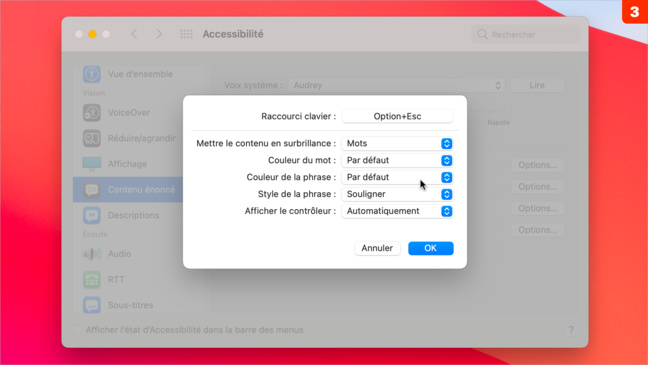
Task: Open the Style de la phrase dropdown
Action: click(x=397, y=194)
